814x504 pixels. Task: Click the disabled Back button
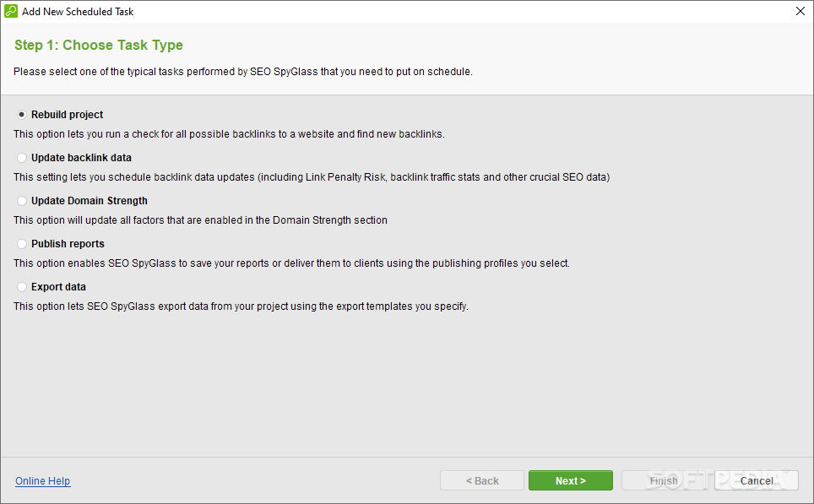tap(482, 480)
